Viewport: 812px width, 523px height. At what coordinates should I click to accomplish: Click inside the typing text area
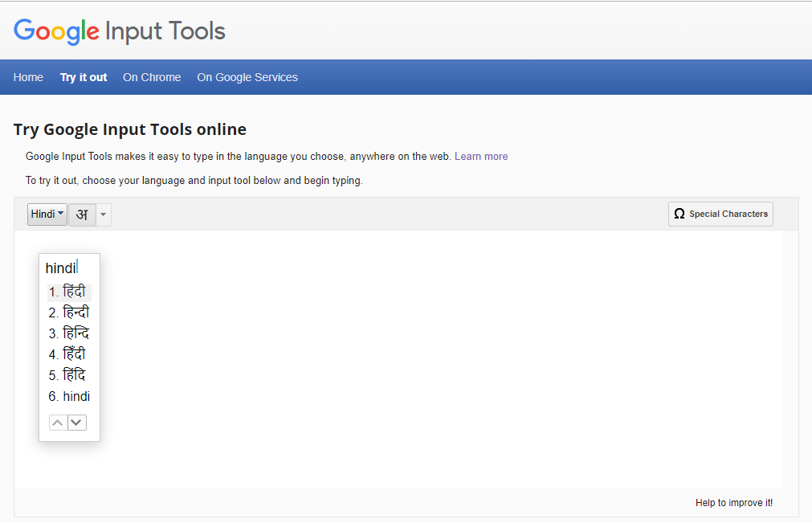click(398, 359)
